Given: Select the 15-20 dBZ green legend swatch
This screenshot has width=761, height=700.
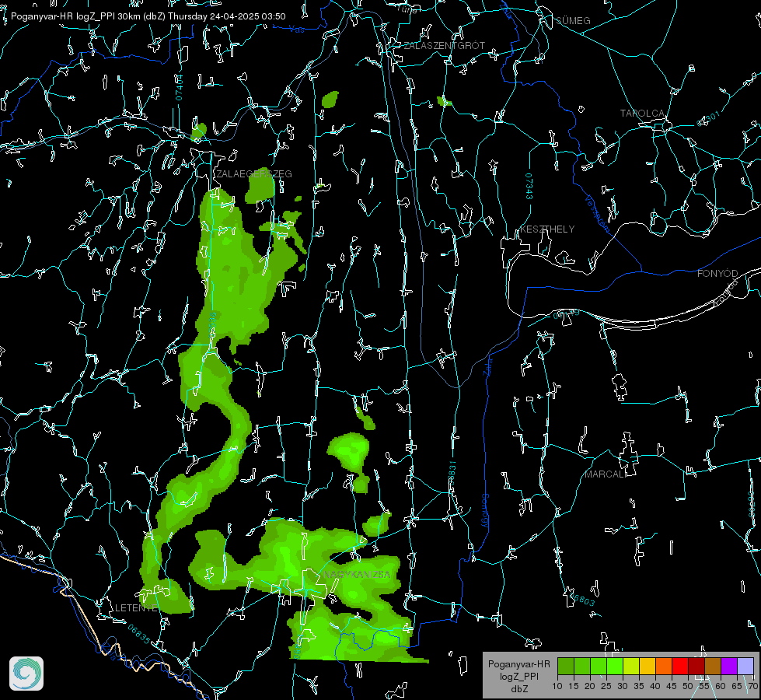Looking at the screenshot, I should [x=582, y=666].
